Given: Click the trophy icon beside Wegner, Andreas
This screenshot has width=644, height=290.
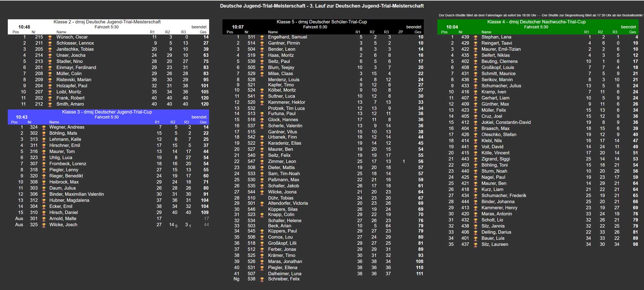Looking at the screenshot, I should [x=44, y=127].
